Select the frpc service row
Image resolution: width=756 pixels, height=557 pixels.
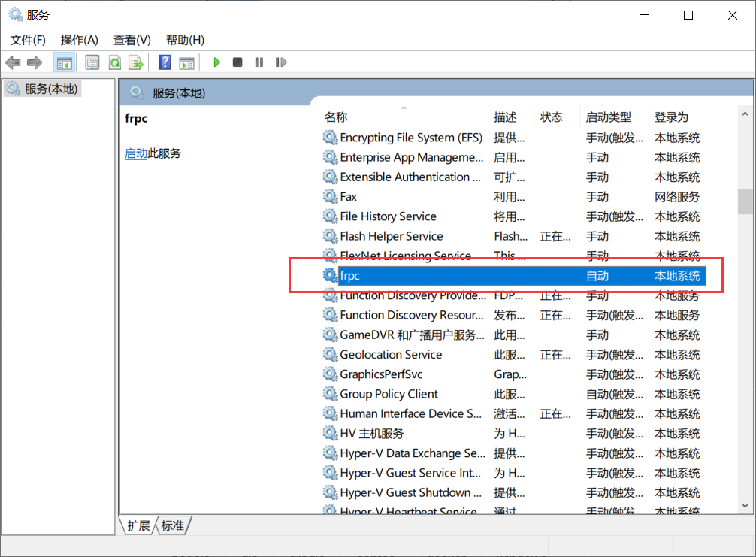pos(513,275)
